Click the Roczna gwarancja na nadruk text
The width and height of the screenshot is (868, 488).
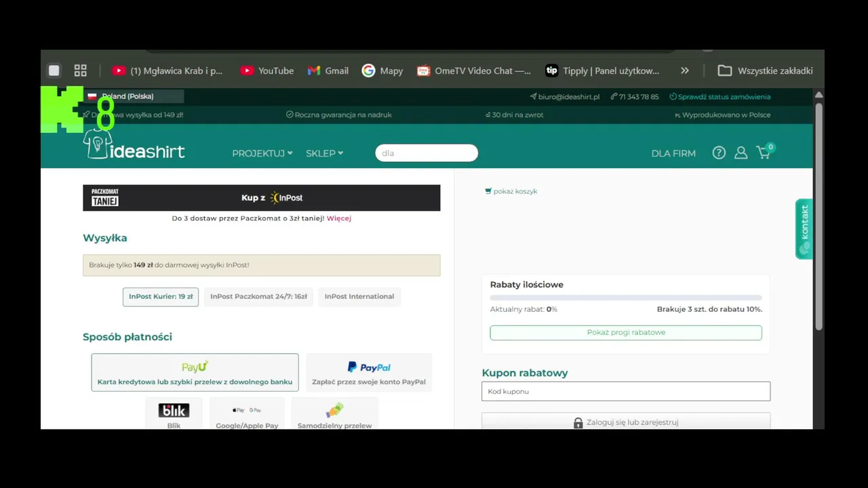pos(339,115)
